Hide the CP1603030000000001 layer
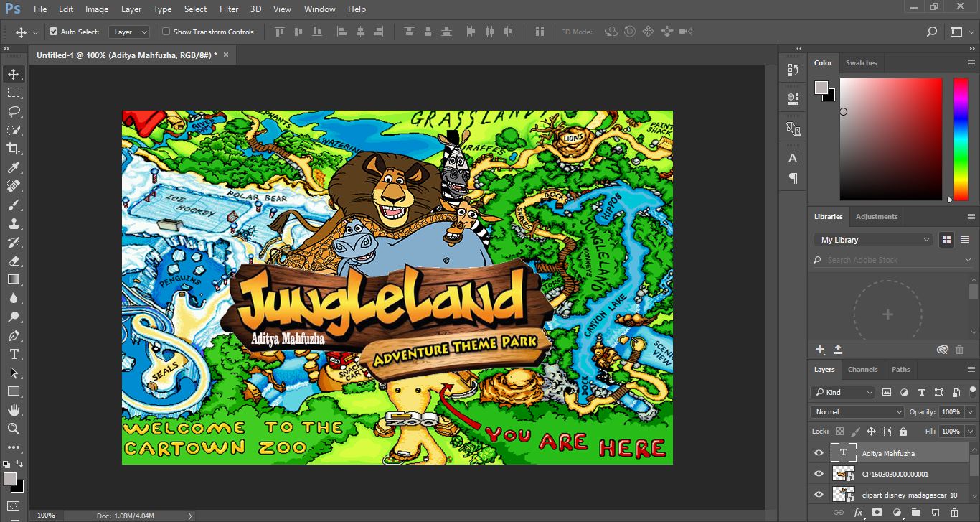The height and width of the screenshot is (522, 980). (x=819, y=474)
